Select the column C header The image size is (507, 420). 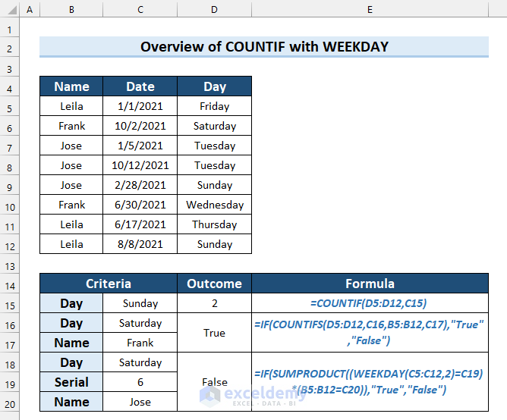(140, 10)
